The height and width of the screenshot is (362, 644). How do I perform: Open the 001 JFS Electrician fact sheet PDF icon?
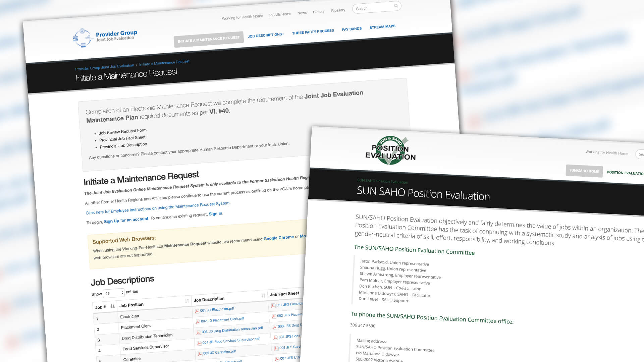click(273, 305)
